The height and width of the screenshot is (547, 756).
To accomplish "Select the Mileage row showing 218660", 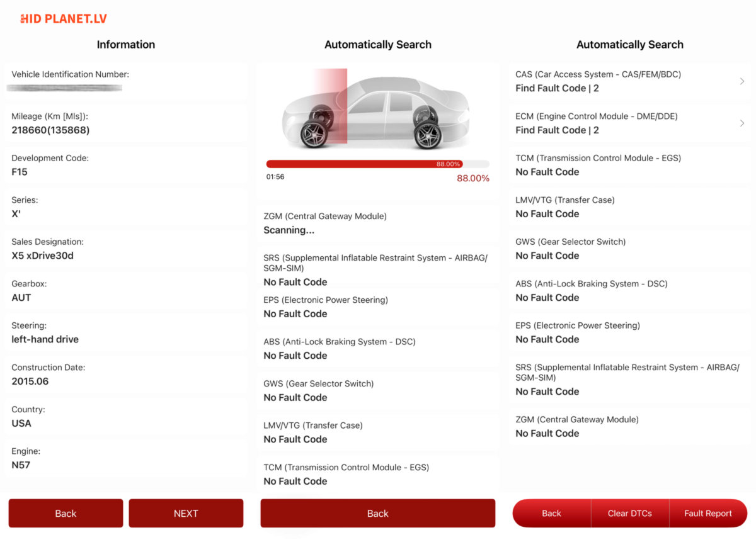I will tap(126, 123).
